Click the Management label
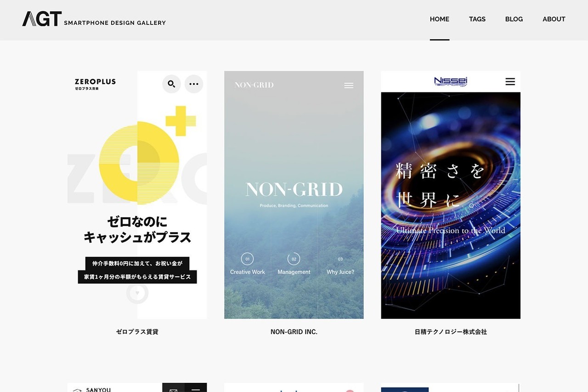This screenshot has width=588, height=392. 294,272
